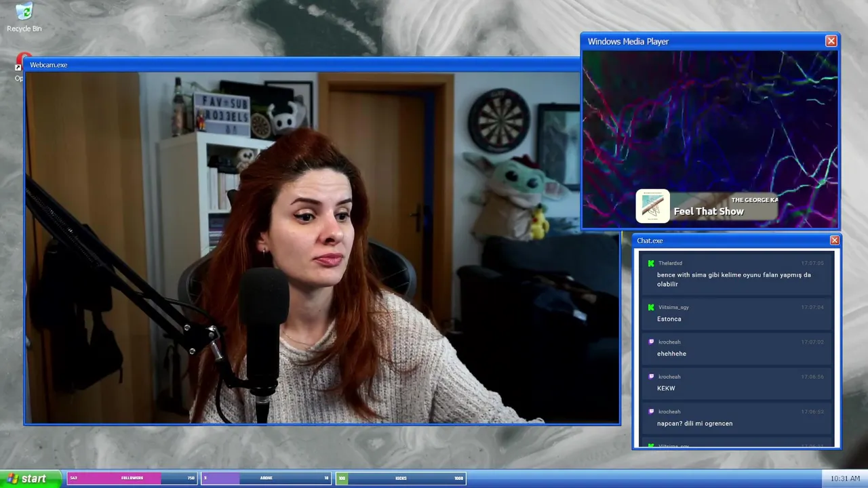Click the 17:06:52 chat timestamp

pos(812,411)
